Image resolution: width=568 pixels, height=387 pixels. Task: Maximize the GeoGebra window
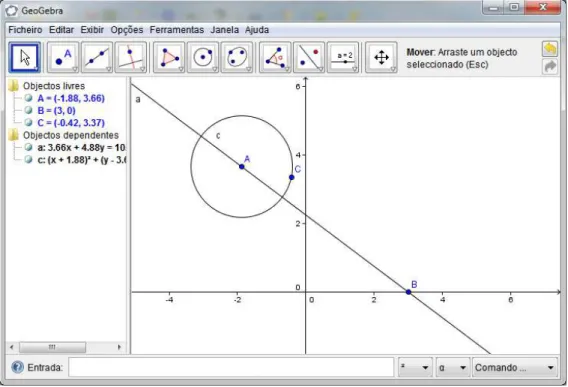point(514,8)
